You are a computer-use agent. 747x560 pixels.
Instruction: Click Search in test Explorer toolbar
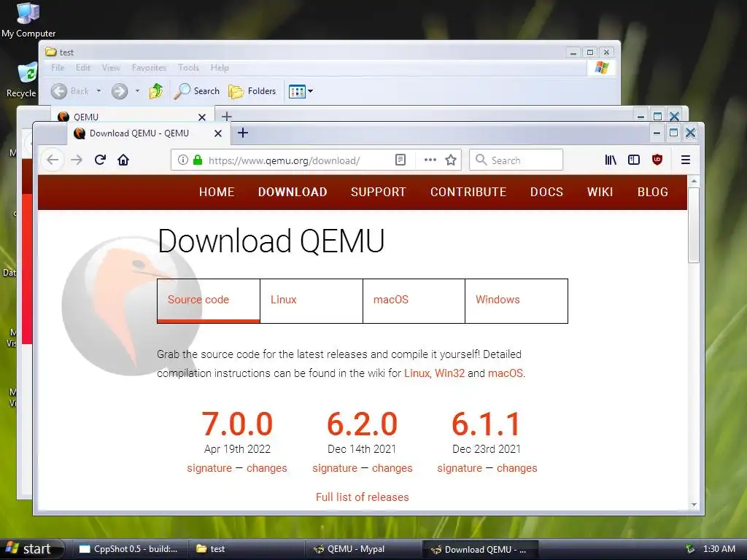pos(197,91)
